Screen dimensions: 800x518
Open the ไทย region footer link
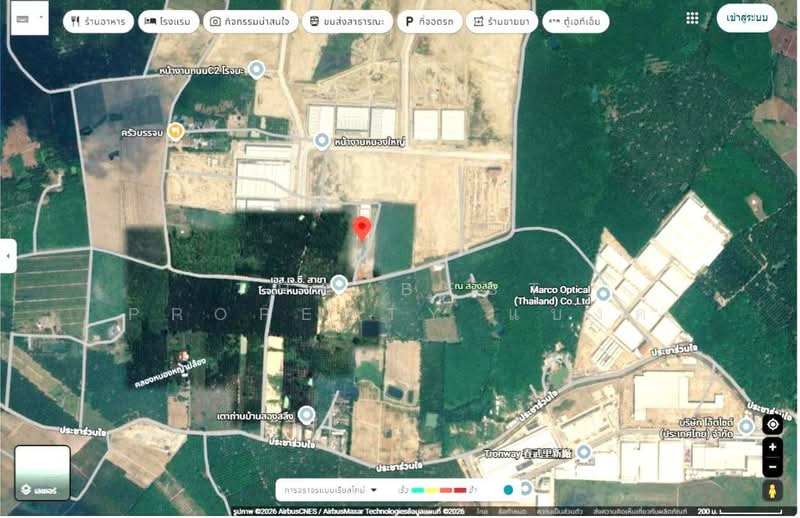pyautogui.click(x=482, y=511)
